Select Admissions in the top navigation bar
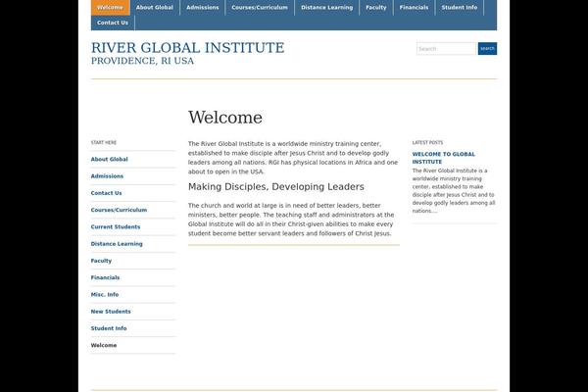This screenshot has height=392, width=588. [x=203, y=8]
